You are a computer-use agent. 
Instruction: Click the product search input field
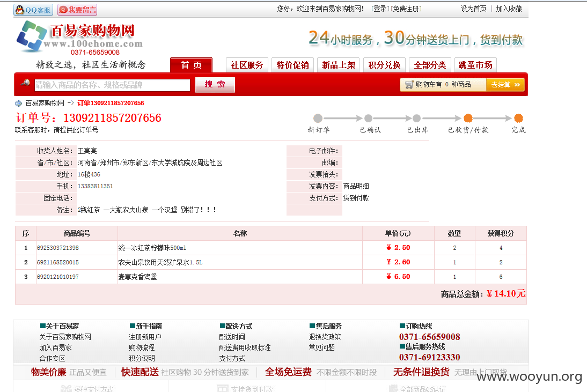(112, 85)
